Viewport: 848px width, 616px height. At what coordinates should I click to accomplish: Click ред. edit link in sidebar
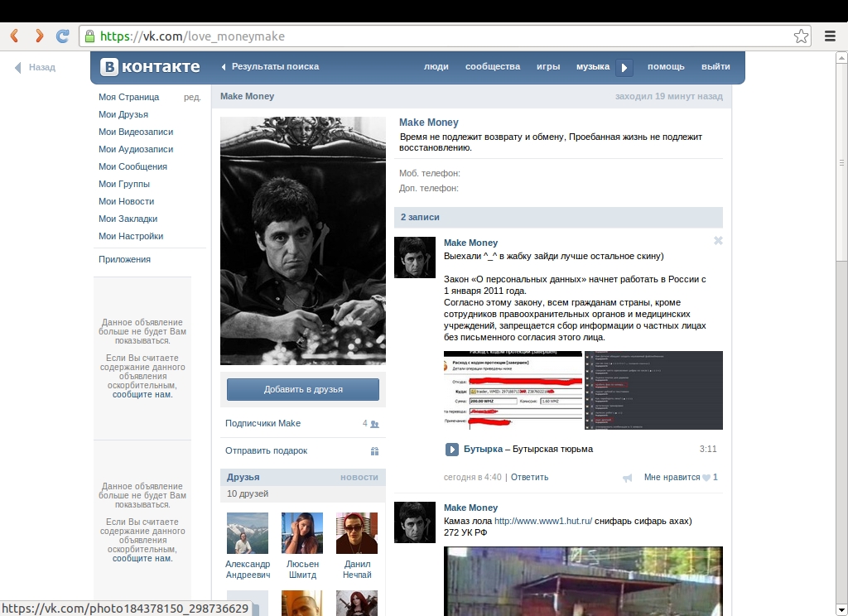pos(192,98)
